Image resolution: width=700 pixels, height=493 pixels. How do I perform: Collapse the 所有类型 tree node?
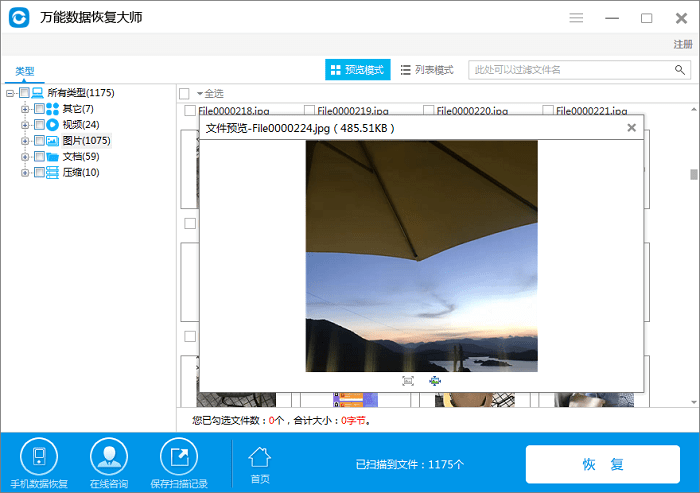coord(10,93)
